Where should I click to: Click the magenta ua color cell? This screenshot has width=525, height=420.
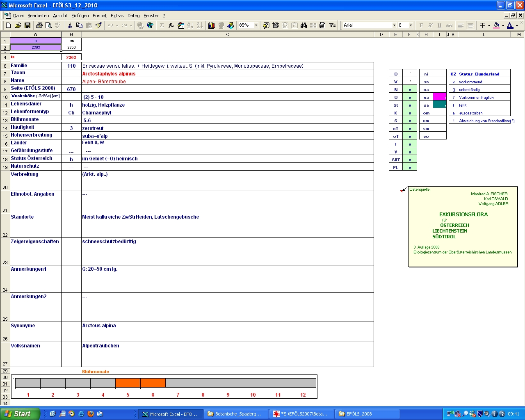439,97
